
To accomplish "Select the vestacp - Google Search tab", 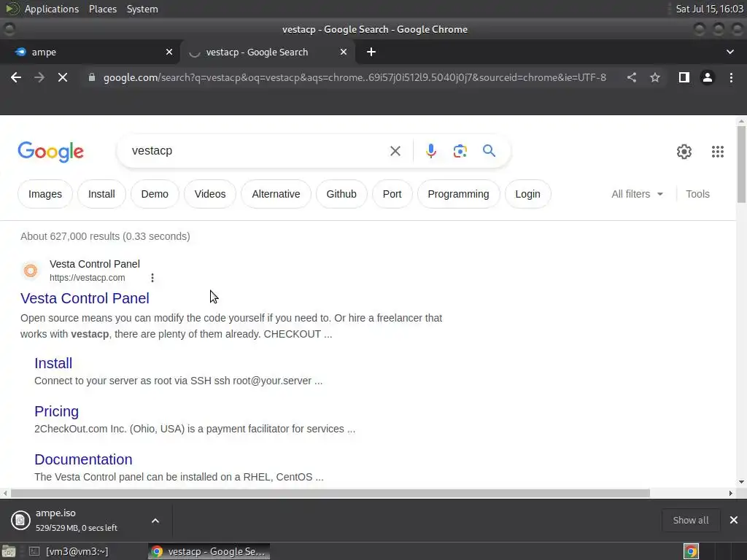I will [267, 52].
